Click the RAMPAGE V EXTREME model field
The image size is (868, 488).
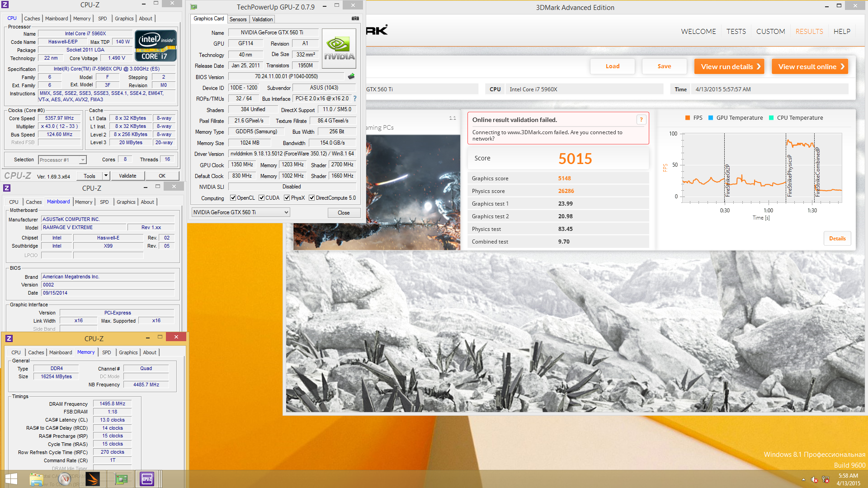84,227
